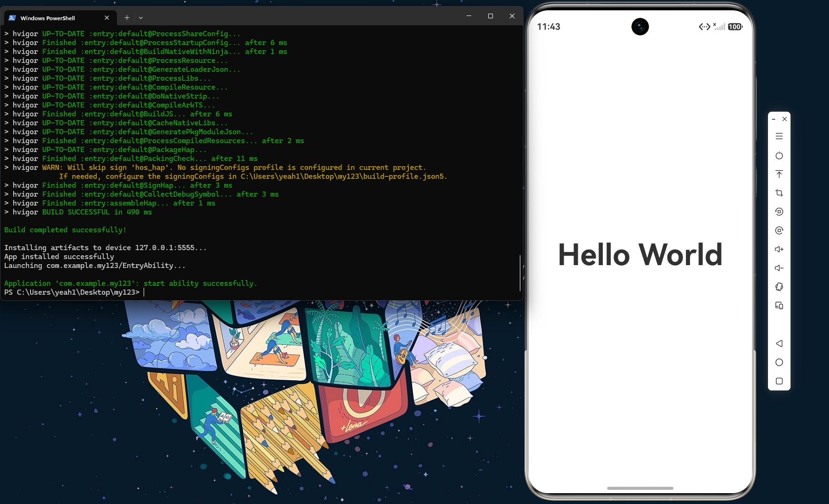
Task: Open the emulator toolbar hamburger menu
Action: [x=779, y=137]
